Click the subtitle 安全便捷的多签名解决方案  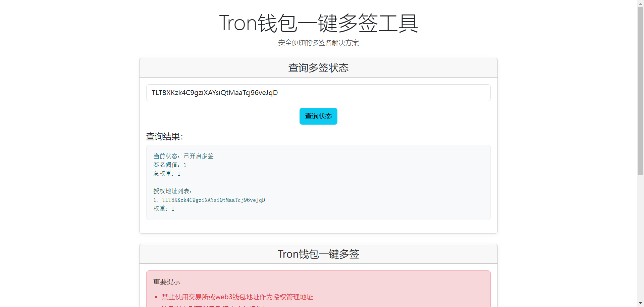coord(318,43)
